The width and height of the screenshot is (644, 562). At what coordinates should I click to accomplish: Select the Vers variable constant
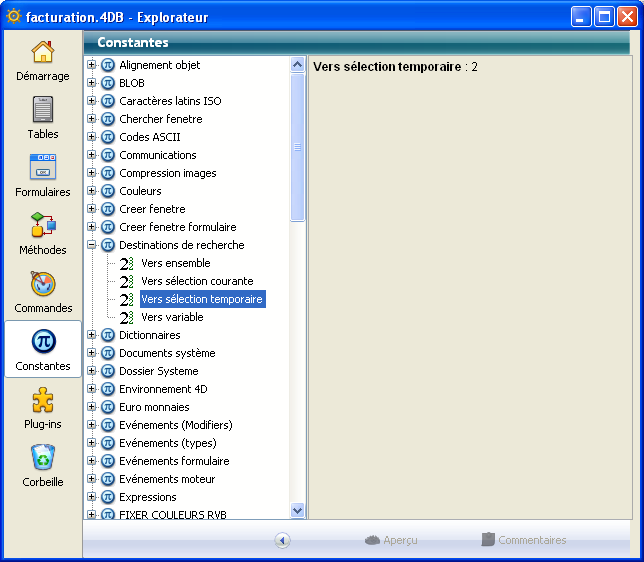(172, 317)
